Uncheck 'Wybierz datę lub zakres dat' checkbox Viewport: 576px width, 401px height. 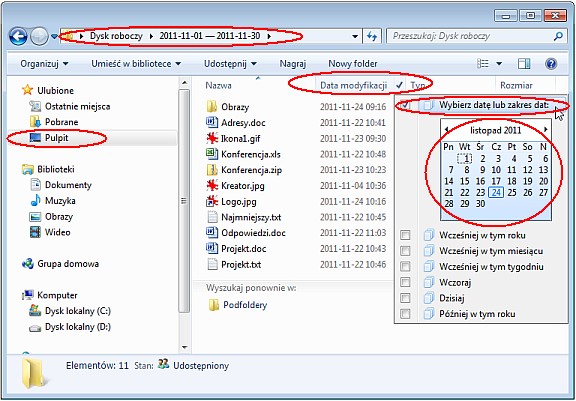(405, 105)
